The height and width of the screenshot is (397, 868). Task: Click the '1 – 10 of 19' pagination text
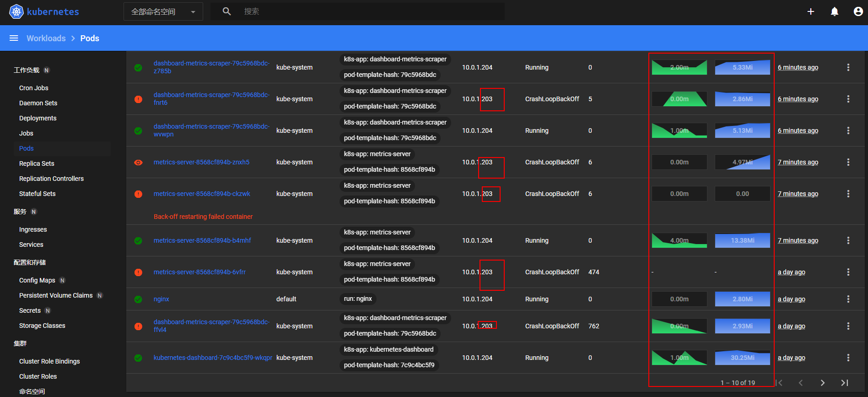(x=738, y=383)
